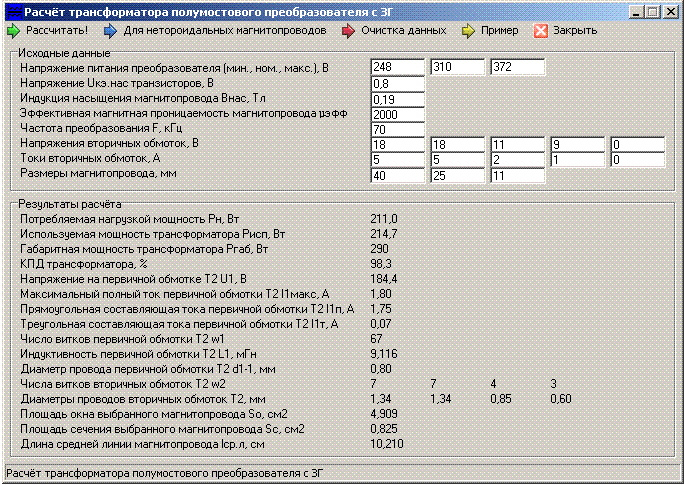This screenshot has width=684, height=485.
Task: Click mean magnetic path length value 10,210
Action: click(387, 444)
